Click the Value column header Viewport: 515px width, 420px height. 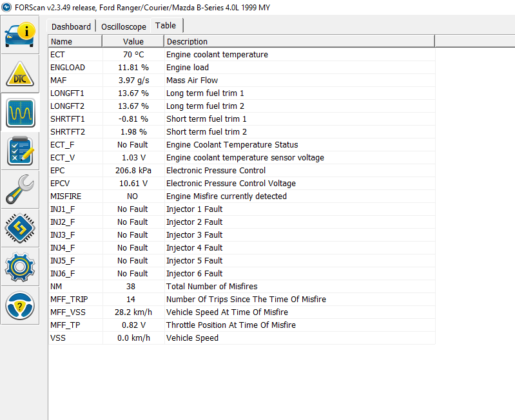[x=133, y=41]
